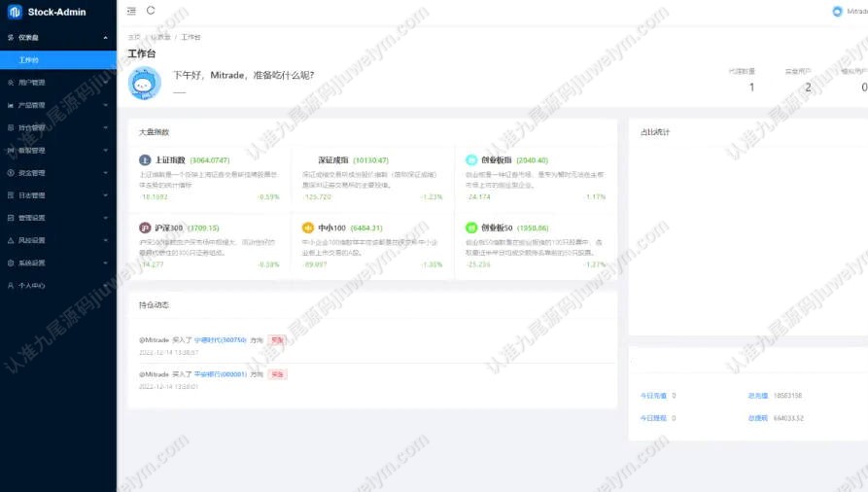The height and width of the screenshot is (492, 868).
Task: Select the 工作台 menu item in sidebar
Action: point(58,60)
